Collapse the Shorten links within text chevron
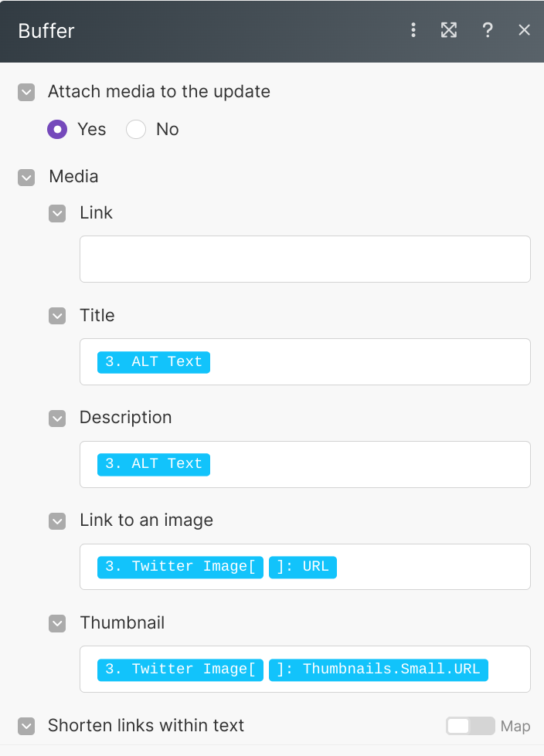Viewport: 544px width, 756px height. tap(26, 726)
